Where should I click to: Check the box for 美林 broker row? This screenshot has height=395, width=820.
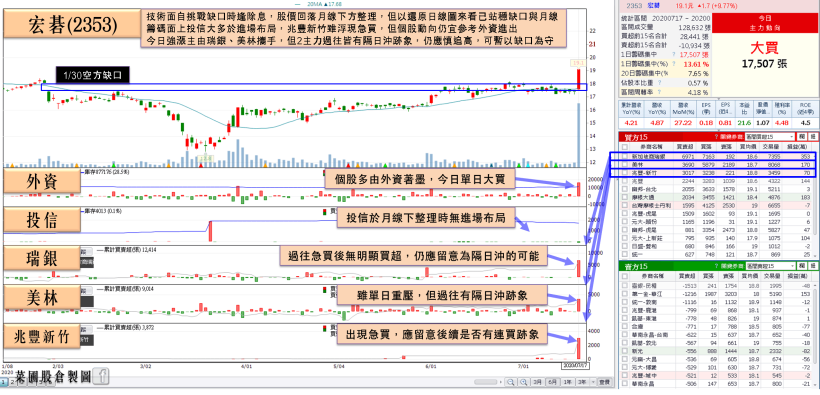624,164
